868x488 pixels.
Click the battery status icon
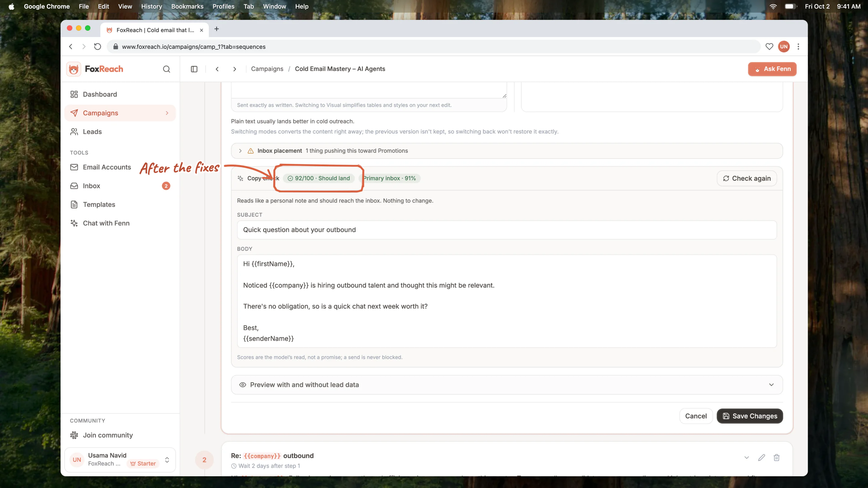[x=791, y=6]
